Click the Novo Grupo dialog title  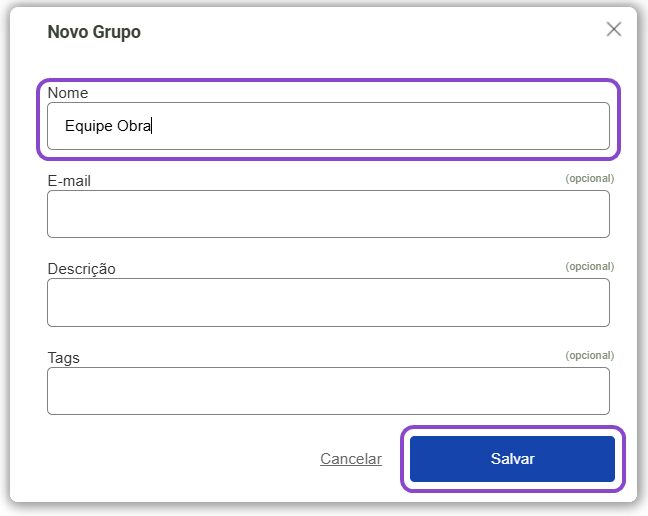point(94,32)
